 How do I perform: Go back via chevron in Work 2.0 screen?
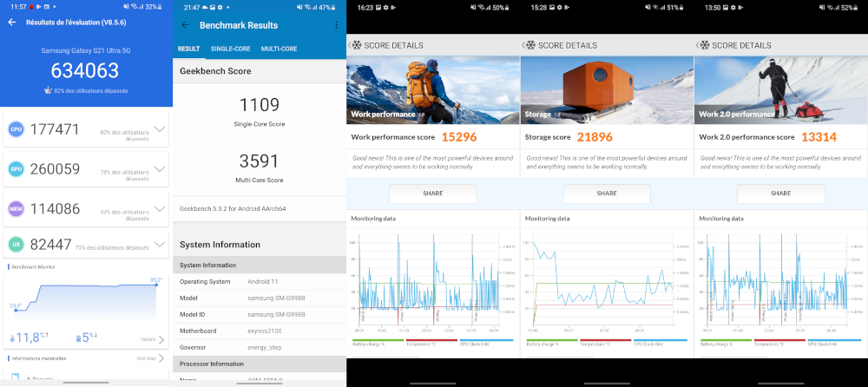coord(696,45)
